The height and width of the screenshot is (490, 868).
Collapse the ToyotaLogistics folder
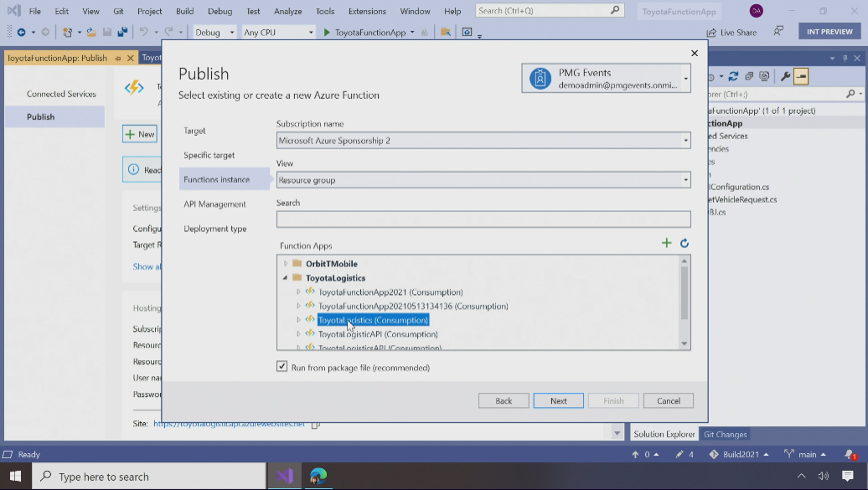(286, 278)
